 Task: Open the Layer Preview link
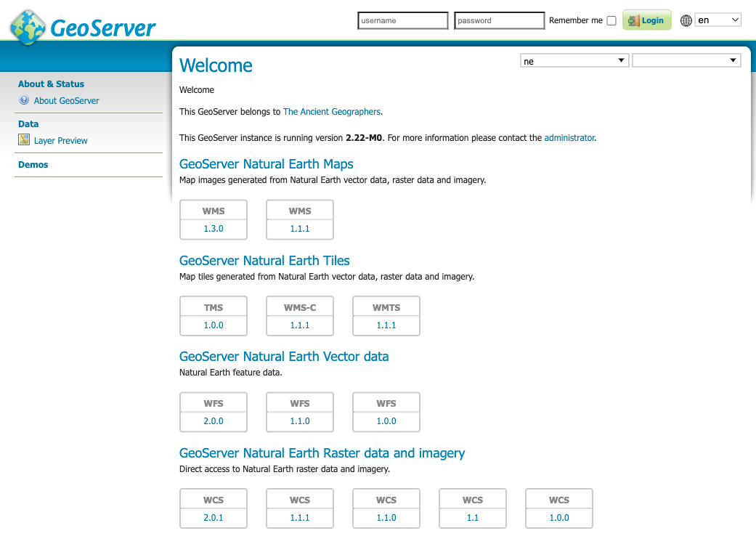coord(61,141)
